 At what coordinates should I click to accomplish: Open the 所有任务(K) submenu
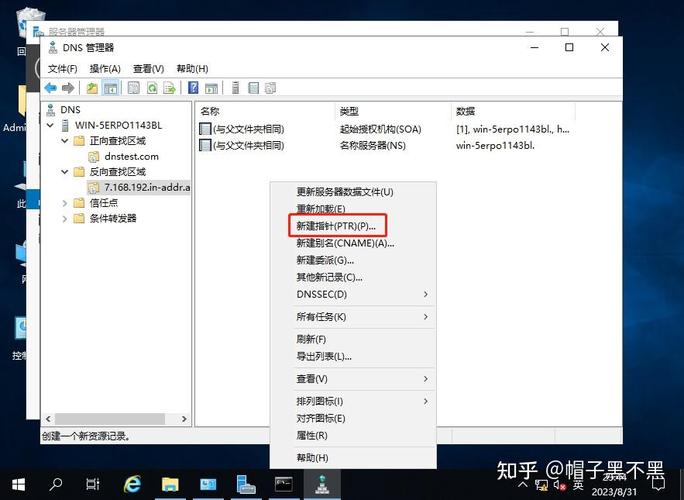pyautogui.click(x=353, y=317)
